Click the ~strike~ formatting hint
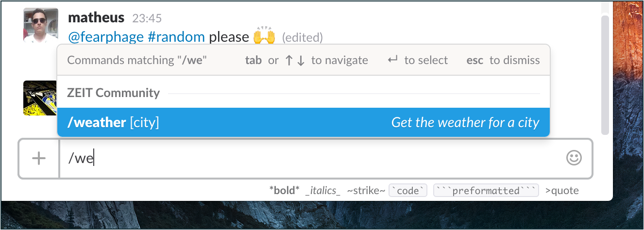The height and width of the screenshot is (230, 644). click(366, 191)
